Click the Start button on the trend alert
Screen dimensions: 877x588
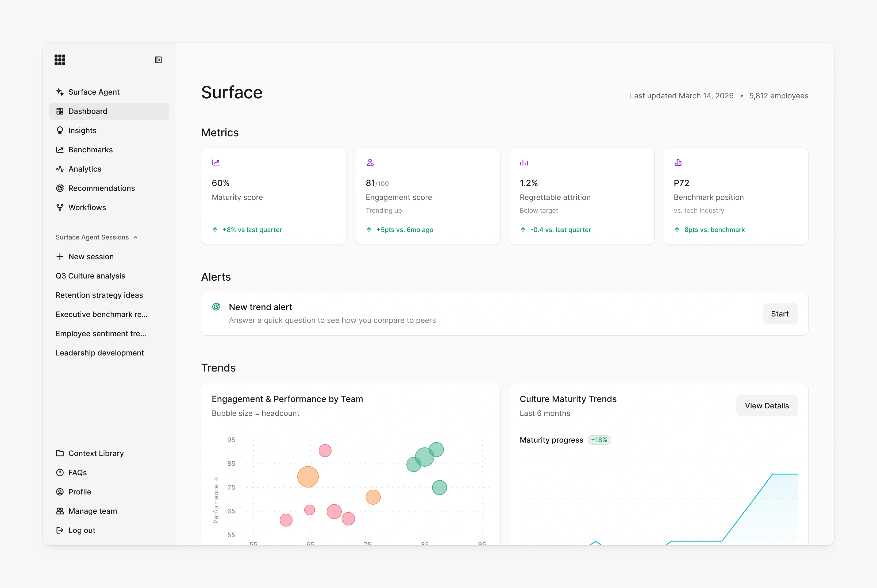(780, 314)
